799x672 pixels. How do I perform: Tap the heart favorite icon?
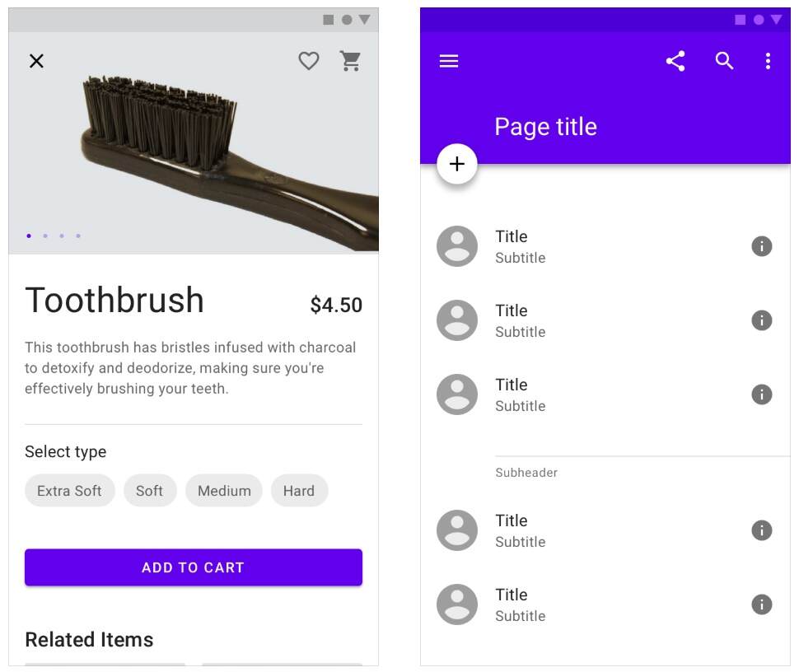[x=309, y=61]
